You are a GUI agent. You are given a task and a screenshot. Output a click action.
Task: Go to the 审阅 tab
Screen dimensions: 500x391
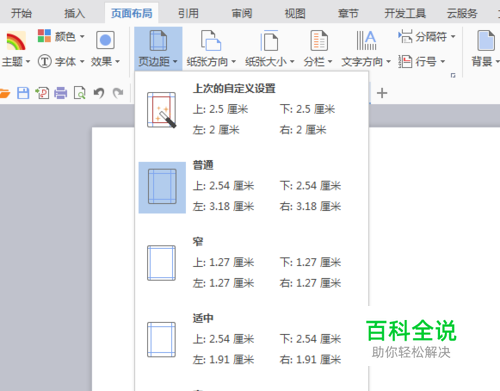[x=242, y=13]
